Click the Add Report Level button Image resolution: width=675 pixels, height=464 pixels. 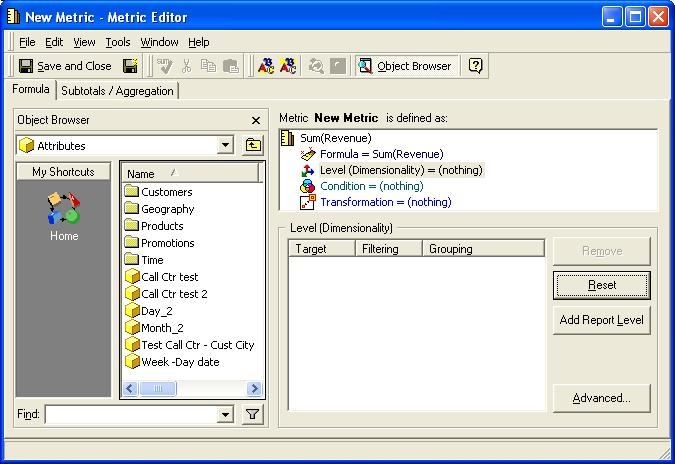[601, 320]
